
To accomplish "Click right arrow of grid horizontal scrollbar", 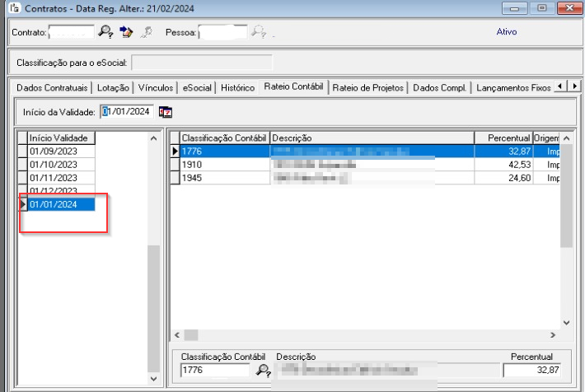I will pos(554,335).
